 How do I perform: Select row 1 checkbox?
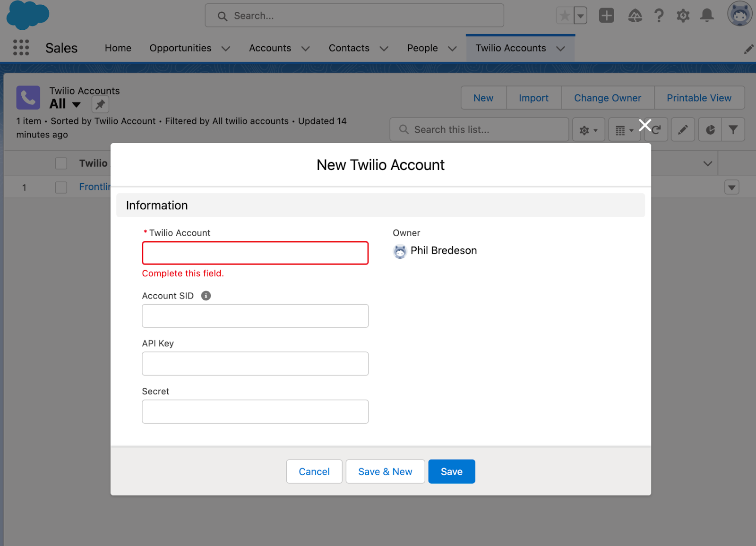coord(61,188)
